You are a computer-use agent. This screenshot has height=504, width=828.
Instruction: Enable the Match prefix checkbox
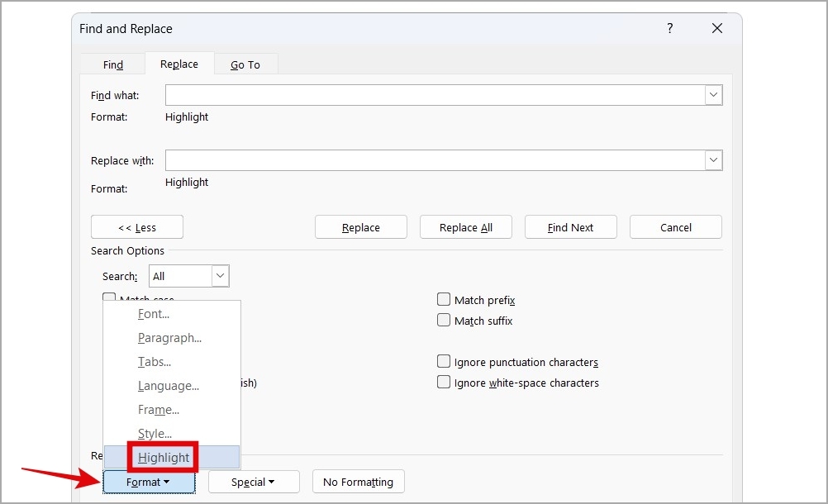click(444, 300)
